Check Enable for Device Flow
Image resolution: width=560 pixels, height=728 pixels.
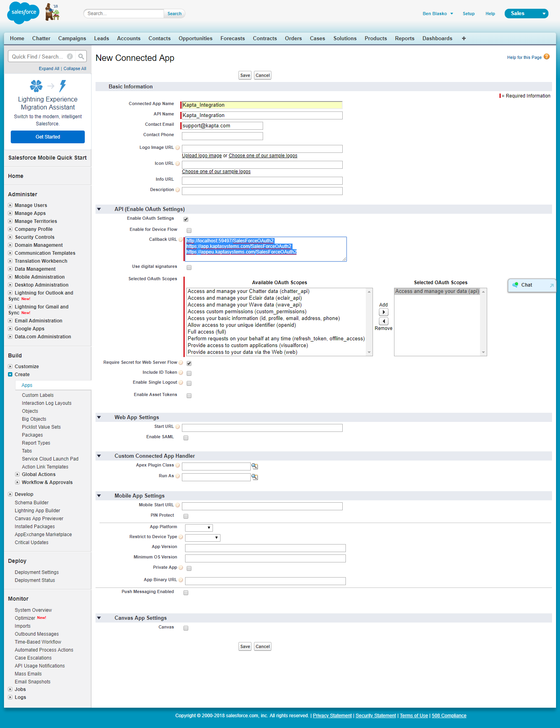[189, 230]
